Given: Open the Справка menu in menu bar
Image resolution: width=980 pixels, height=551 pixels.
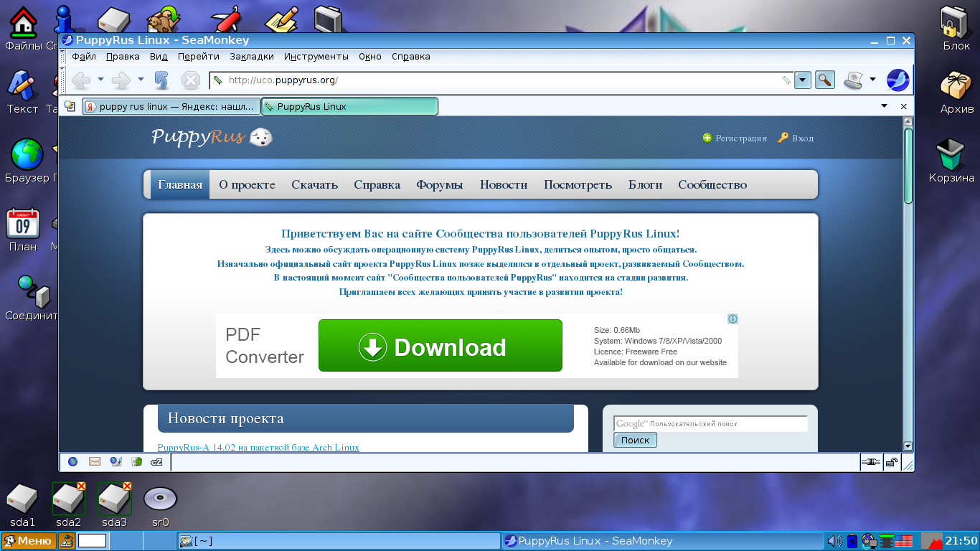Looking at the screenshot, I should click(x=411, y=57).
